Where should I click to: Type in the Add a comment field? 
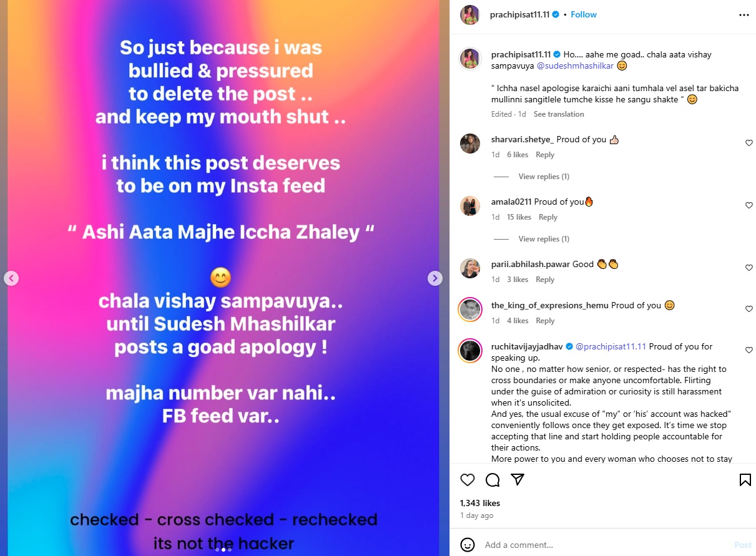point(599,545)
